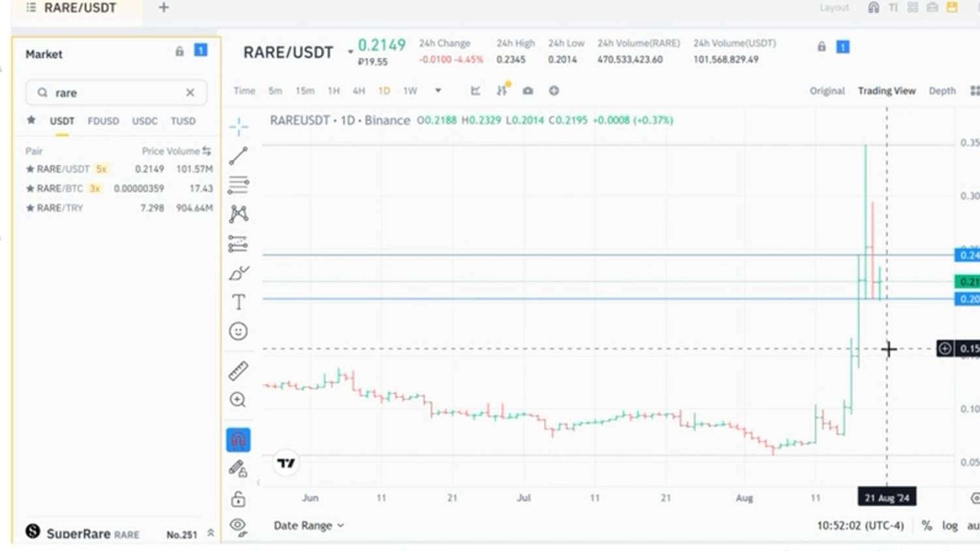
Task: Select the USDT market tab
Action: (x=62, y=121)
